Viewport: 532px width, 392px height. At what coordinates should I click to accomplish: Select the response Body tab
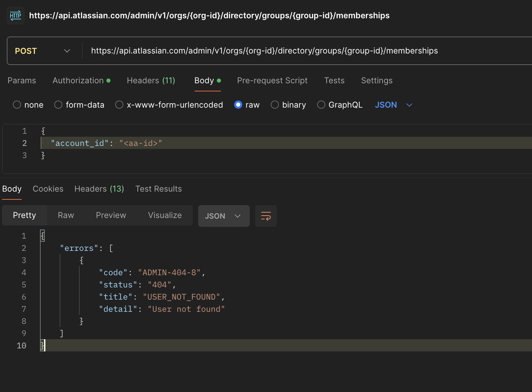pos(12,189)
